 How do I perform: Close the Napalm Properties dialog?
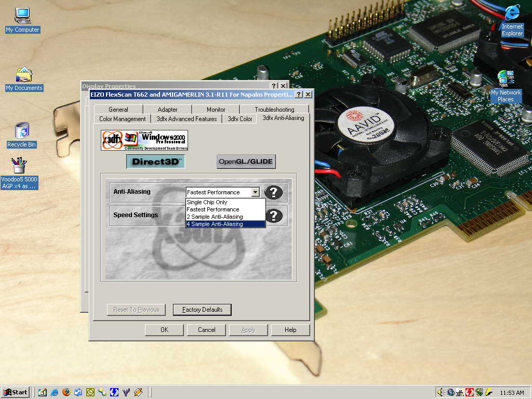(308, 95)
